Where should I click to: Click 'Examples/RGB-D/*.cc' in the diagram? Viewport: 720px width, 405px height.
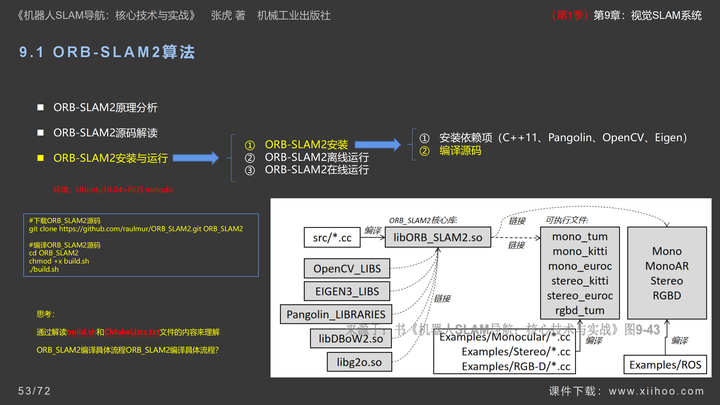tap(516, 366)
